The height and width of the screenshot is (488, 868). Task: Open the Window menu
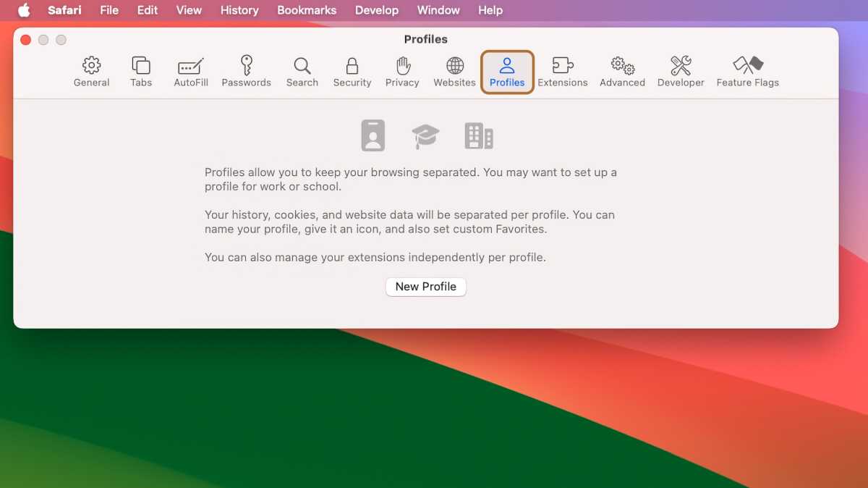click(438, 10)
